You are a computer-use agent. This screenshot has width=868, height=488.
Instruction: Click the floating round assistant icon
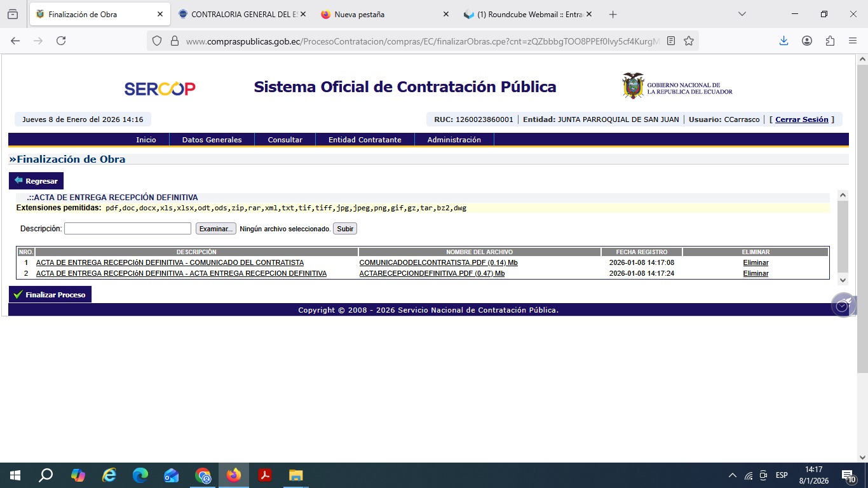pyautogui.click(x=843, y=306)
